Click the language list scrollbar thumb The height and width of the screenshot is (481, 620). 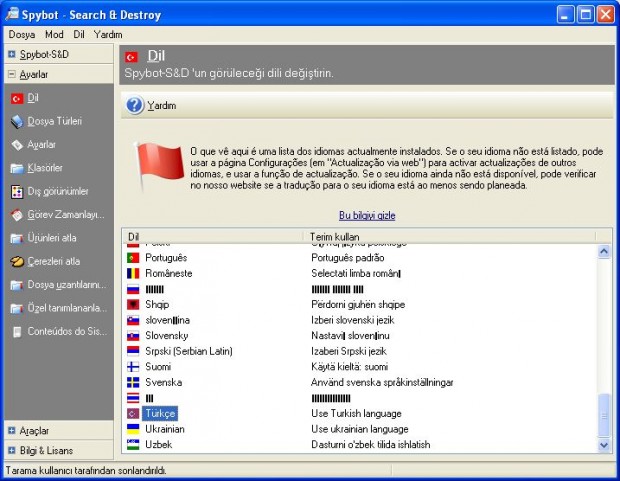coord(604,415)
